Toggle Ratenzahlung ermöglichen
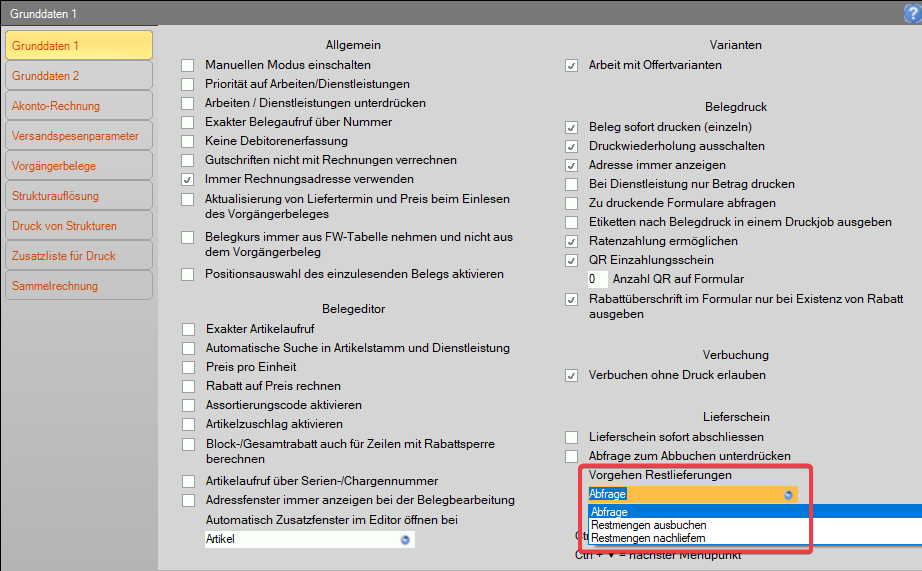The width and height of the screenshot is (922, 571). pos(572,241)
